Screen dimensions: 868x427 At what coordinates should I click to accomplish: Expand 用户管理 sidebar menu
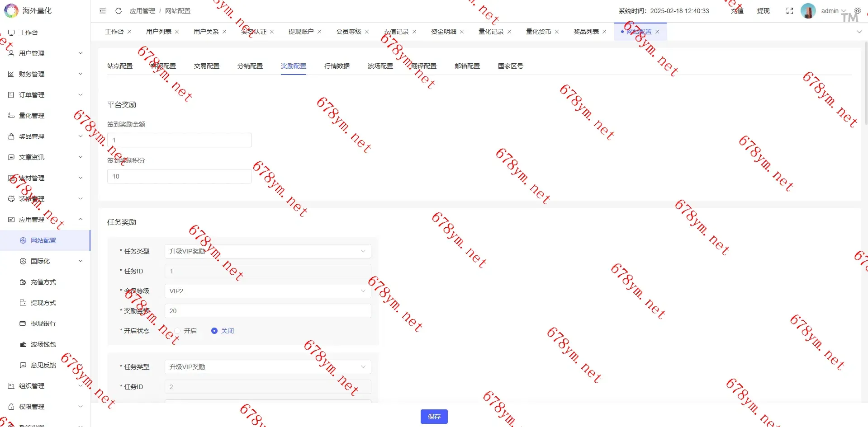[x=45, y=53]
